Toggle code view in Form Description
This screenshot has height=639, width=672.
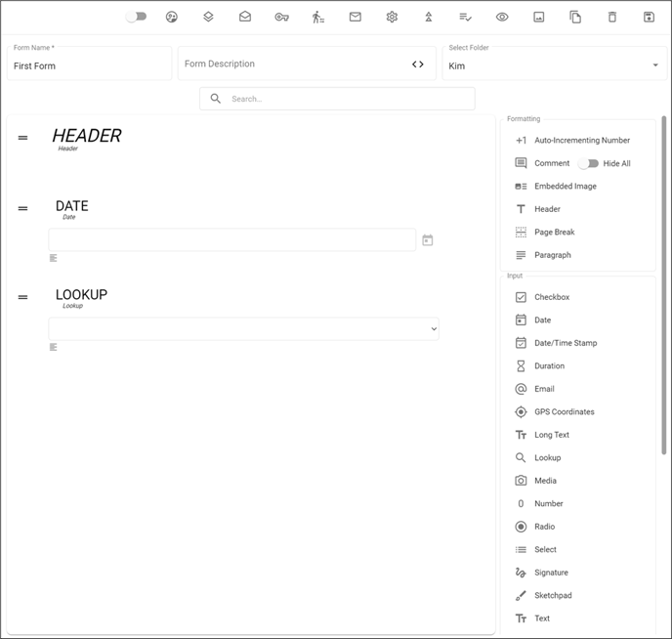pyautogui.click(x=418, y=64)
